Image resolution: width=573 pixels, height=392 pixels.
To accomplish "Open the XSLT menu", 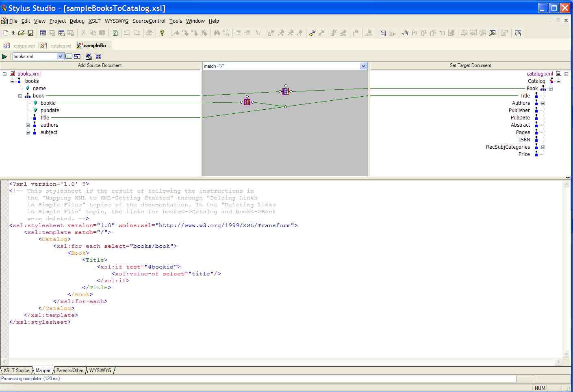I will click(x=94, y=21).
